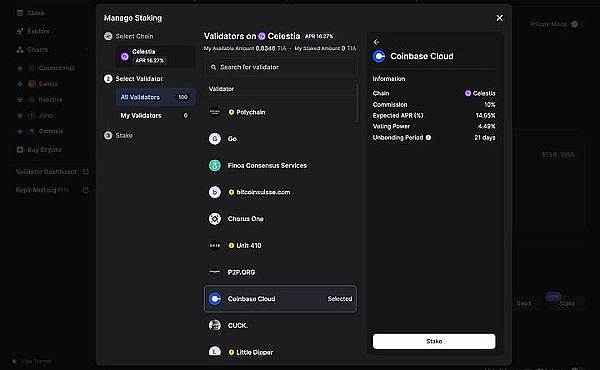Click the back arrow above Coinbase Cloud
Screen dimensions: 600x370
376,42
